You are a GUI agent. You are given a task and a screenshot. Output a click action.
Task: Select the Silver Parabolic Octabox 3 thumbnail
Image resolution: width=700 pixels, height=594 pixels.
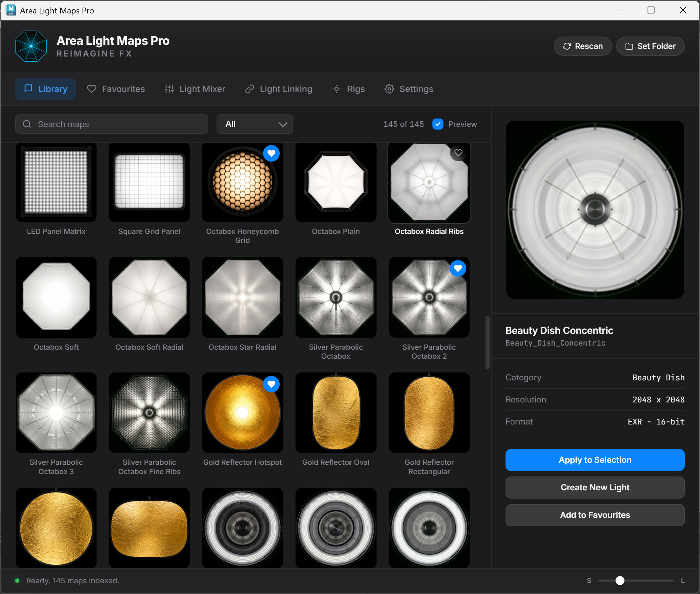pos(56,413)
